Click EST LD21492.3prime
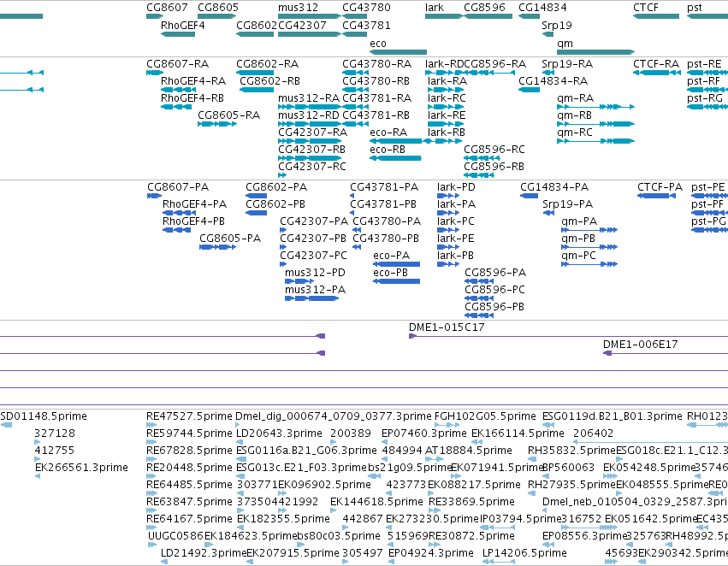This screenshot has width=728, height=566. coord(164,562)
